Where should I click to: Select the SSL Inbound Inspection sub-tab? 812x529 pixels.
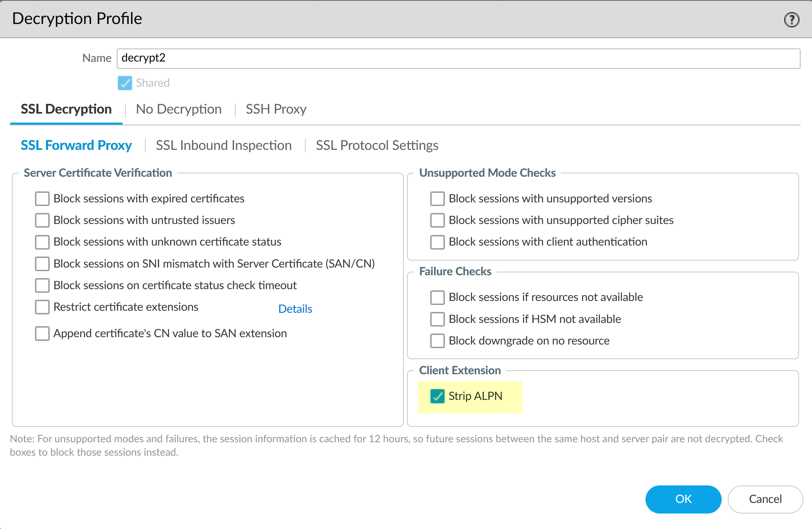[x=223, y=145]
